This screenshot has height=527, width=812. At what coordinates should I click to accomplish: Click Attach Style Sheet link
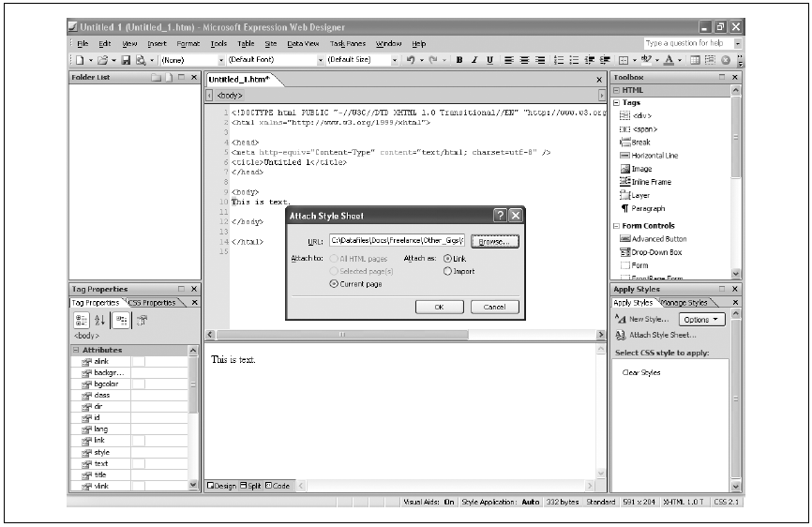point(662,335)
